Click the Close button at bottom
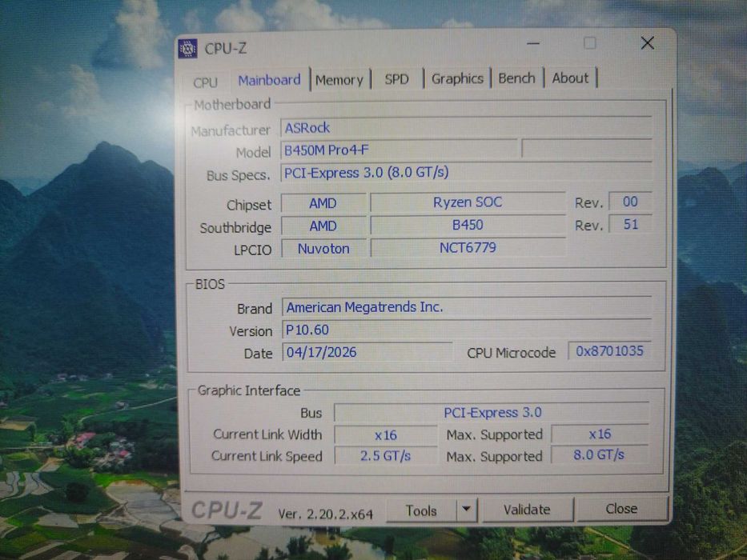The height and width of the screenshot is (560, 747). pyautogui.click(x=621, y=509)
